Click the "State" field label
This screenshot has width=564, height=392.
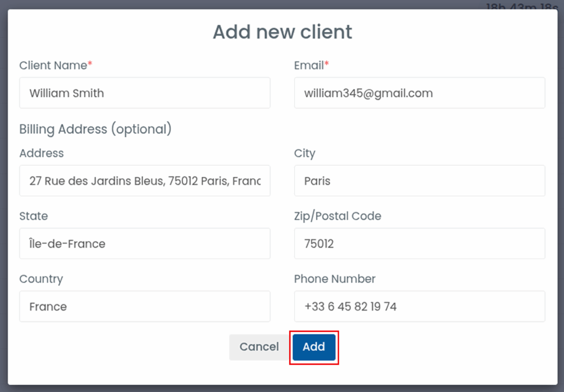34,216
